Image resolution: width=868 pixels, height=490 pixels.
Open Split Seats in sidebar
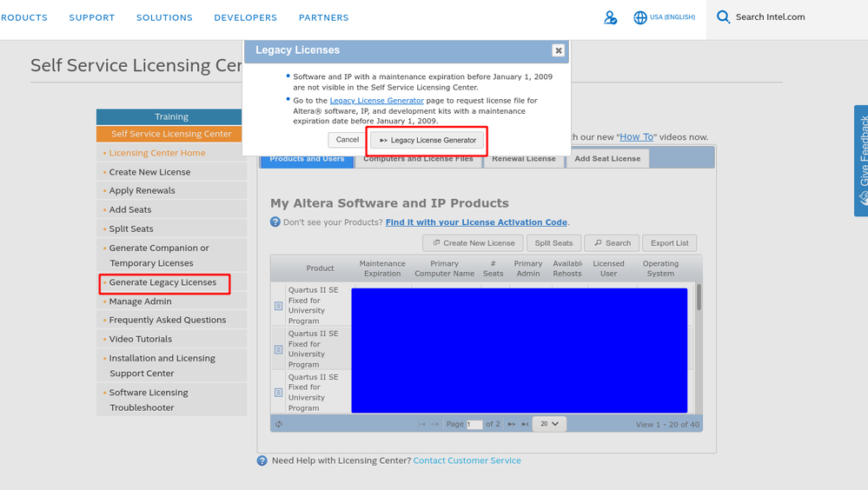131,228
